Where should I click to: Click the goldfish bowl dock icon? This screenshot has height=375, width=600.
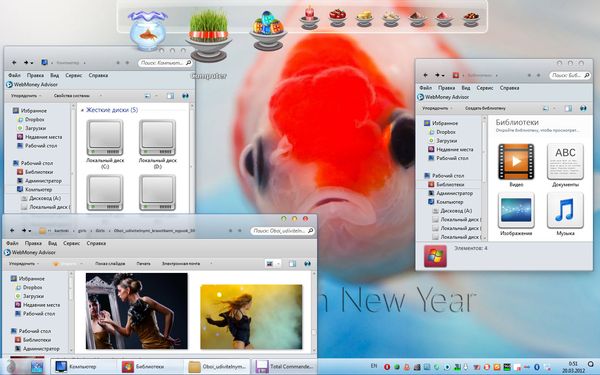click(148, 31)
